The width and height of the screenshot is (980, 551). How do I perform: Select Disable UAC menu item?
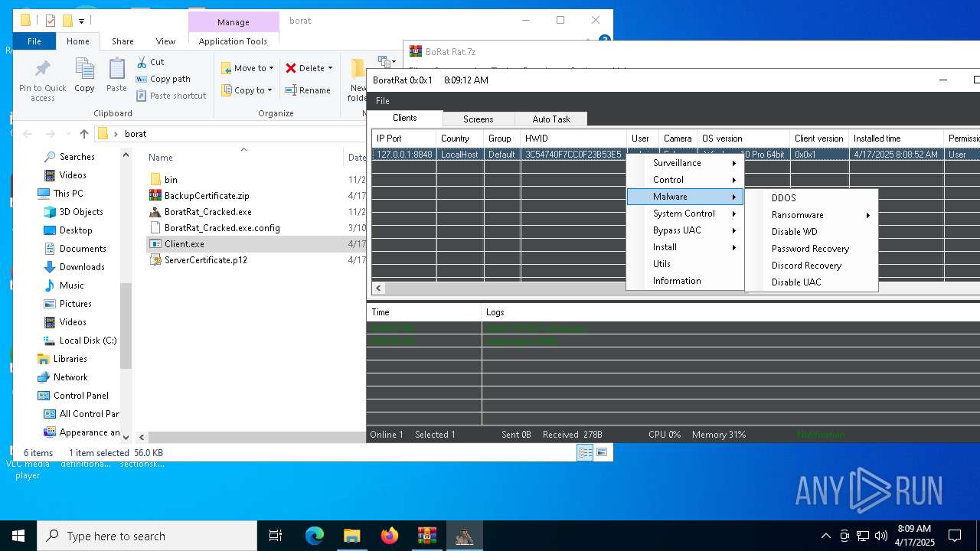click(812, 282)
